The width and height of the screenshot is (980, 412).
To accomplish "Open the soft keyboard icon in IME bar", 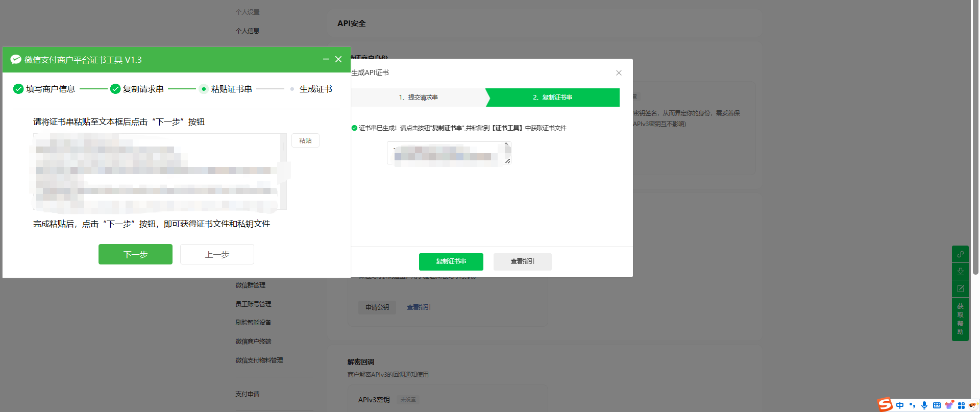I will [x=937, y=405].
